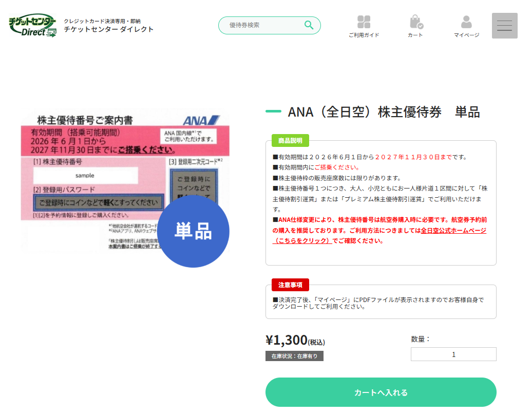Screen dimensions: 532x414
Task: Click the 注意事項 red label
Action: [290, 285]
